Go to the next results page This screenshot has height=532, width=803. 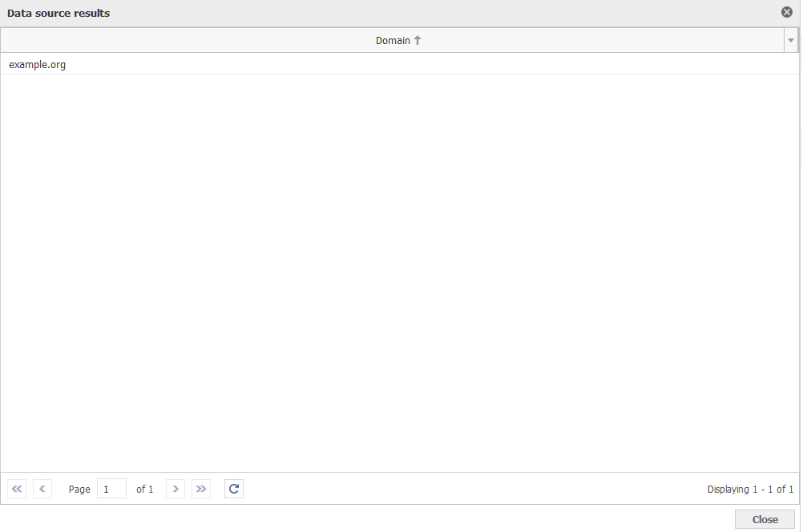click(x=176, y=489)
